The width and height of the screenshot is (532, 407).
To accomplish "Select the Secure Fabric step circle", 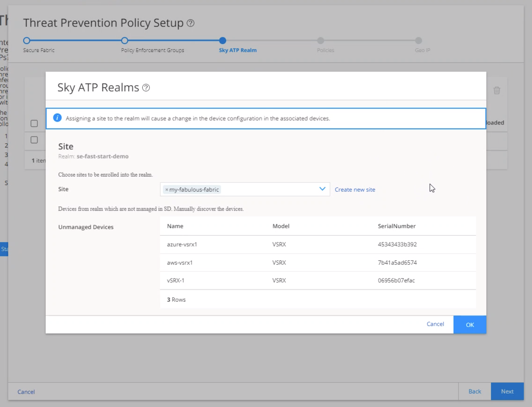I will [x=26, y=41].
